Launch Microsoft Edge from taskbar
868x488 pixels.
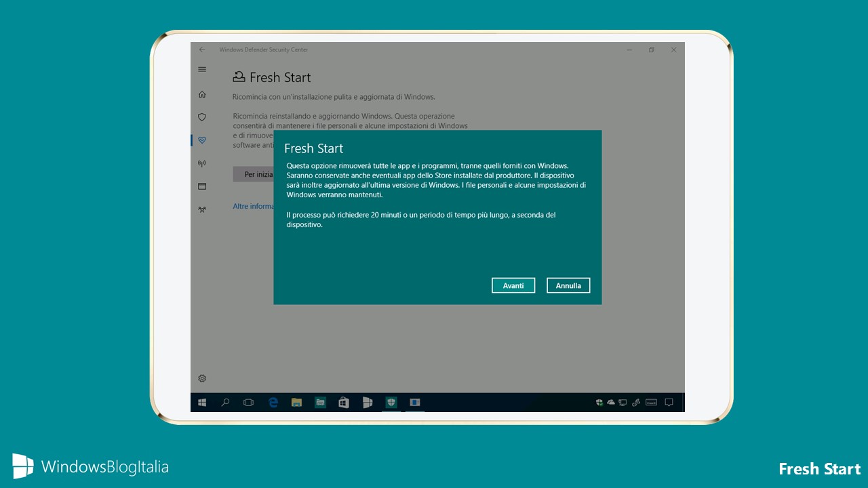coord(273,403)
